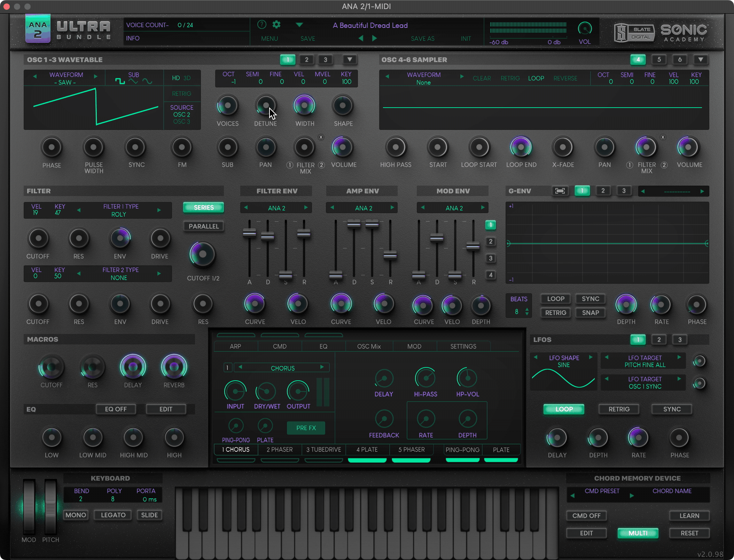Click the chorus DRY/WET knob
The image size is (734, 560).
(266, 391)
